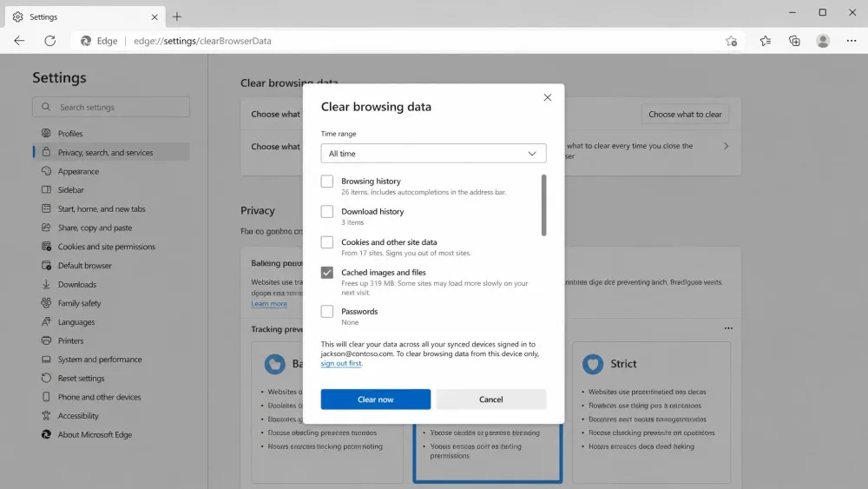This screenshot has height=489, width=868.
Task: Follow the sign out first link
Action: point(341,363)
